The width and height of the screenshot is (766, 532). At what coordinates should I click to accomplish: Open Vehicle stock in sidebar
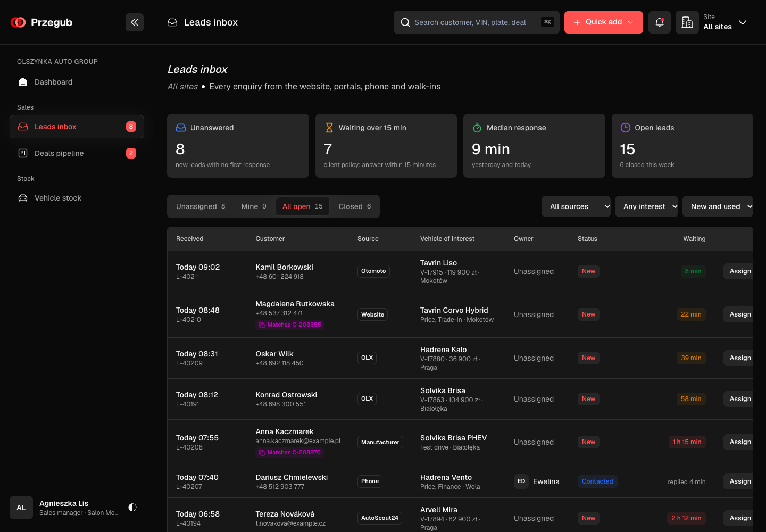click(x=77, y=198)
